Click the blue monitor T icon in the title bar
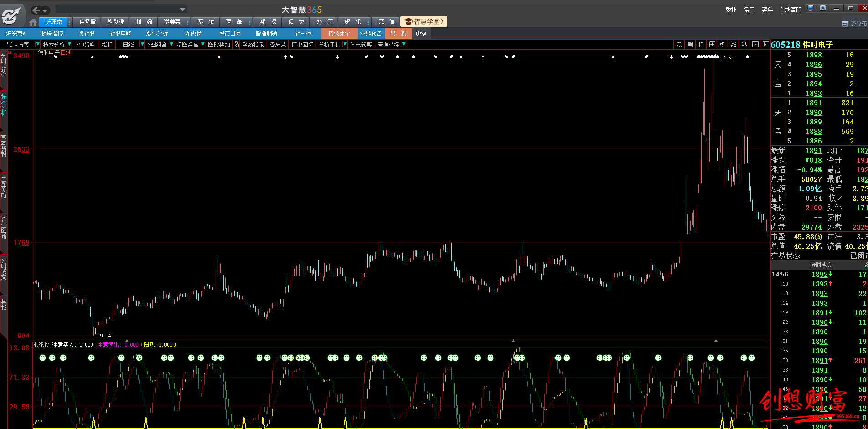The image size is (868, 429). [x=811, y=8]
